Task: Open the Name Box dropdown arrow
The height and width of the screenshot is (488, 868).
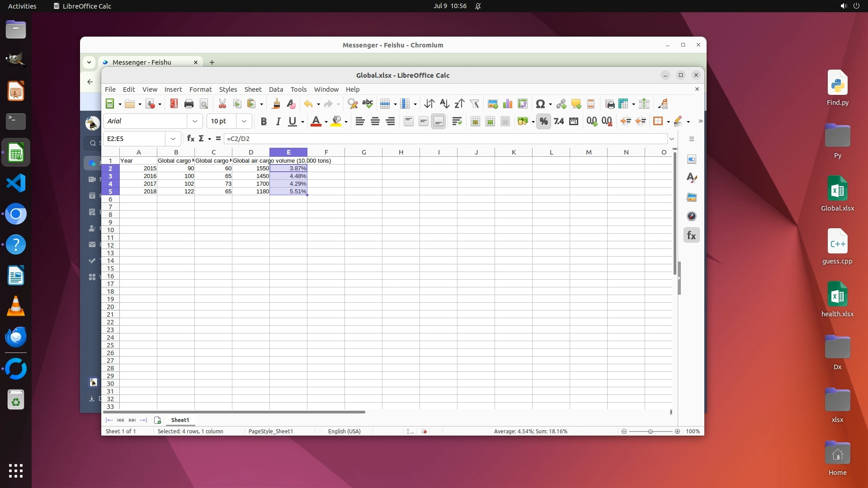Action: [x=173, y=139]
